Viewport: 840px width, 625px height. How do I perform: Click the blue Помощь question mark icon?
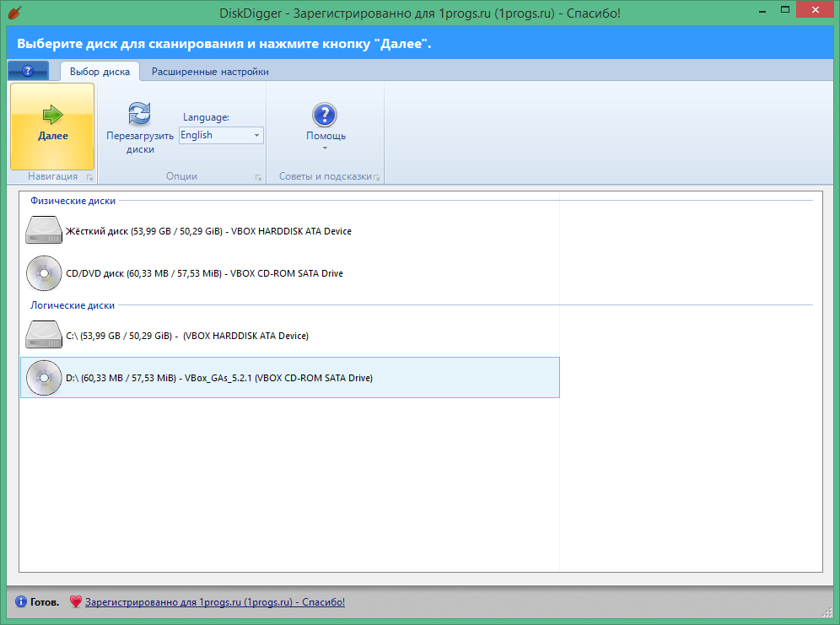tap(325, 116)
